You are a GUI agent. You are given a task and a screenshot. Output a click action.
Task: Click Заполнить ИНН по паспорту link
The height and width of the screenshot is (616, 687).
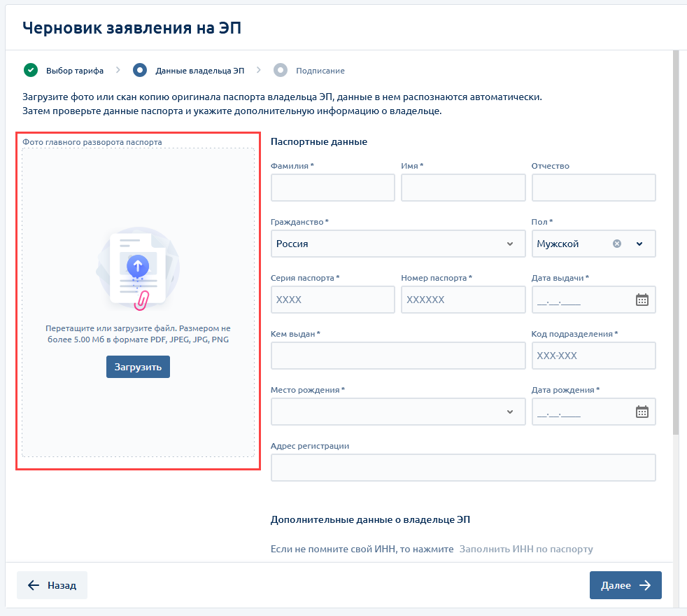(x=526, y=549)
